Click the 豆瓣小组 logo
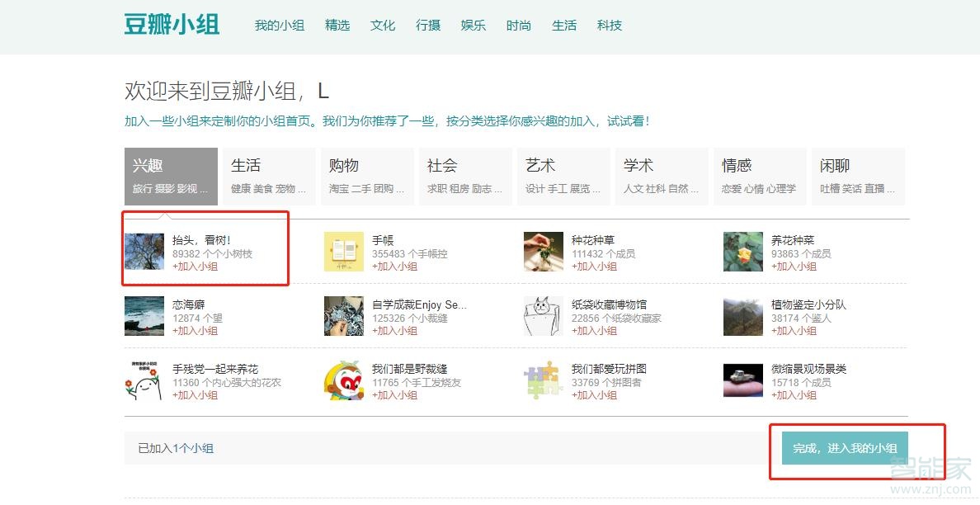This screenshot has width=980, height=505. 171,25
